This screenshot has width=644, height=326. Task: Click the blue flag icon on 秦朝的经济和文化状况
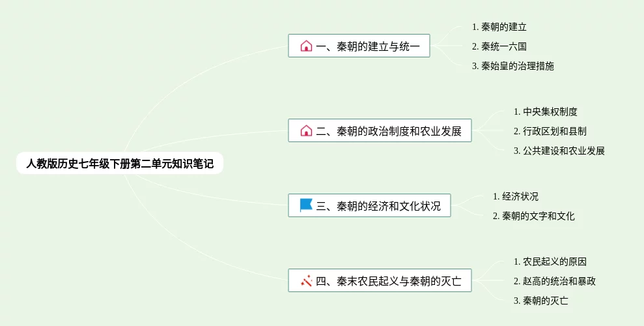point(306,206)
